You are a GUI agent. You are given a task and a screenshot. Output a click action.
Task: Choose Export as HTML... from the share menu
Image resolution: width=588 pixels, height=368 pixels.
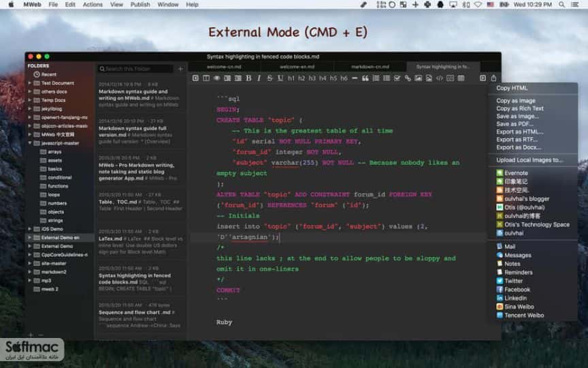click(x=520, y=132)
